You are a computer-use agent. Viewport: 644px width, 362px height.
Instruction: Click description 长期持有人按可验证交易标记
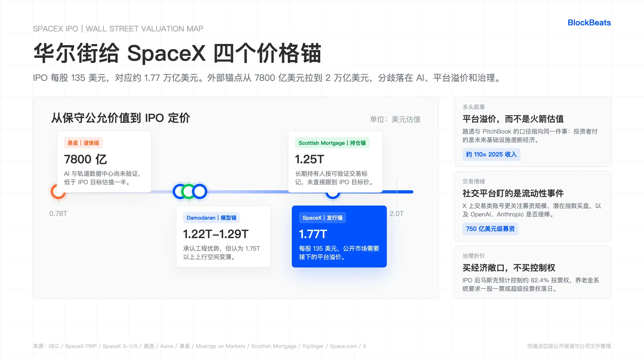pos(334,178)
